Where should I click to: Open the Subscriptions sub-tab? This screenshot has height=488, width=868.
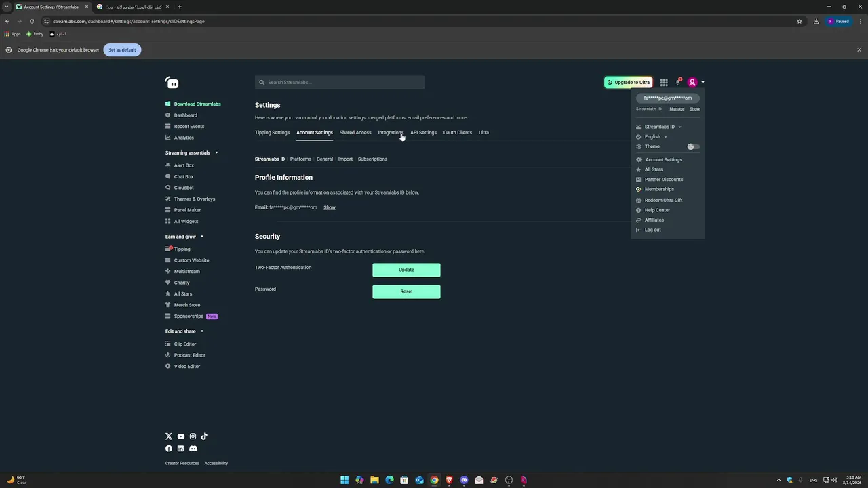click(372, 159)
